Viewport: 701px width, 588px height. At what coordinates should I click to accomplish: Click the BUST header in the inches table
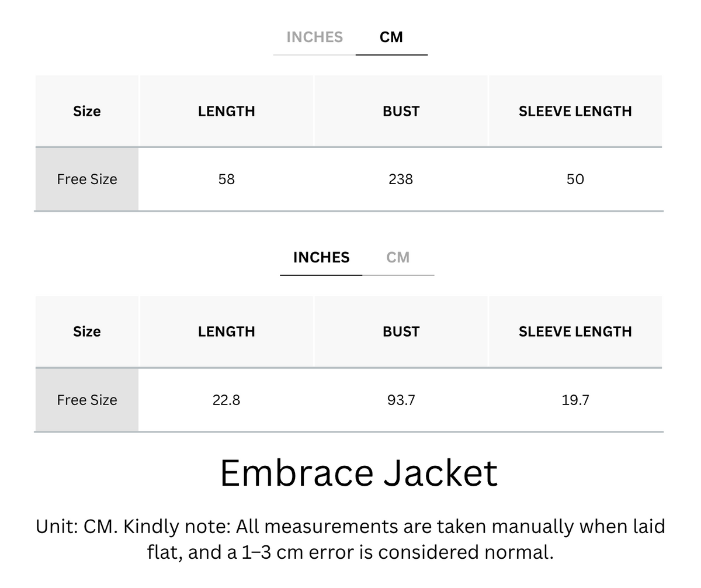pos(401,331)
